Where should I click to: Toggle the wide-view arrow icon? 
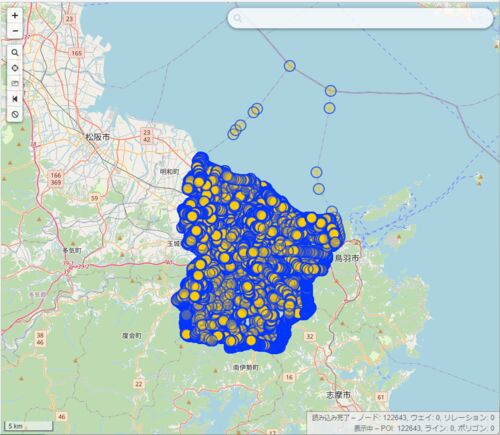(x=15, y=99)
